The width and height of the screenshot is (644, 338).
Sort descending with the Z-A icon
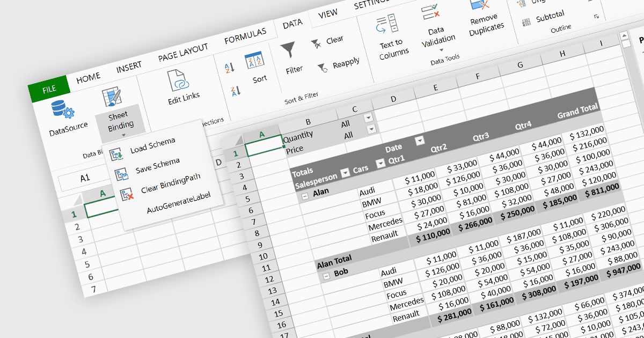click(235, 91)
